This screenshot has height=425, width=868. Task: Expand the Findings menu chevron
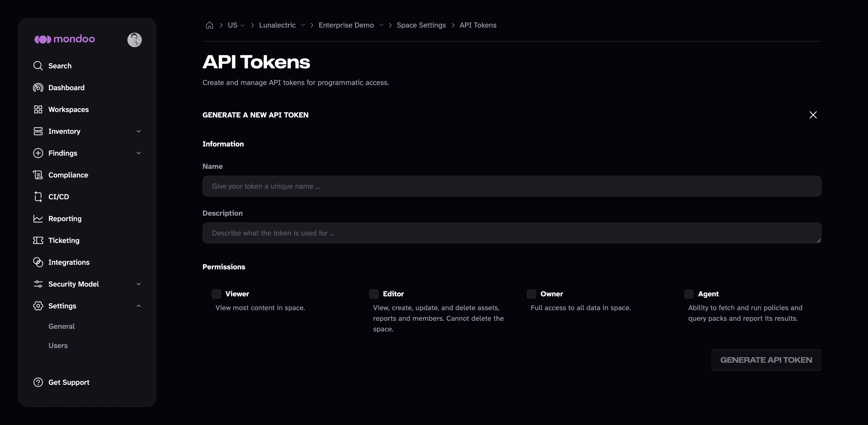pyautogui.click(x=138, y=153)
